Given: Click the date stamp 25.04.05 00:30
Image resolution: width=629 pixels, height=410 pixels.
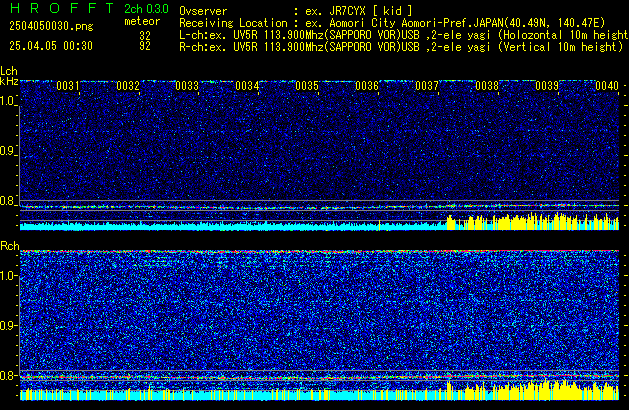Looking at the screenshot, I should tap(51, 46).
